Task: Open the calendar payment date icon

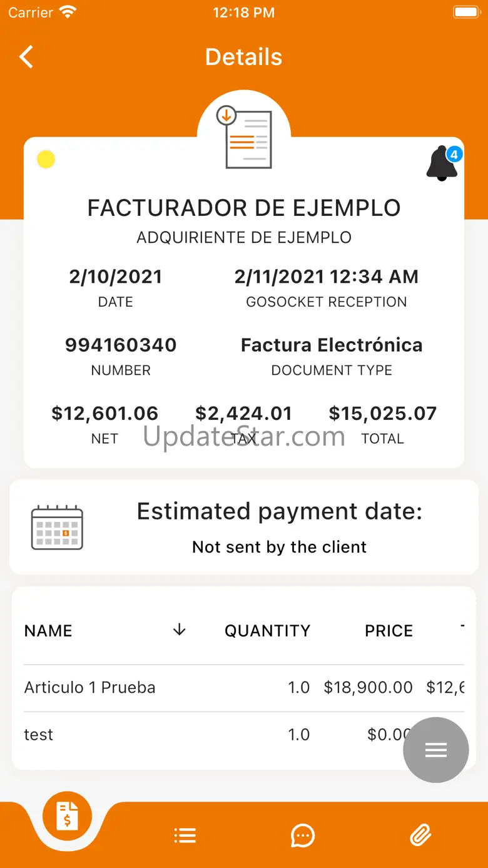Action: point(57,528)
